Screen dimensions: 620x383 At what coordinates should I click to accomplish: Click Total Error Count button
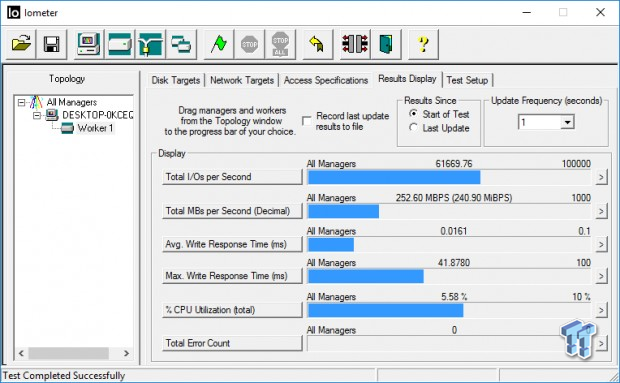coord(232,343)
